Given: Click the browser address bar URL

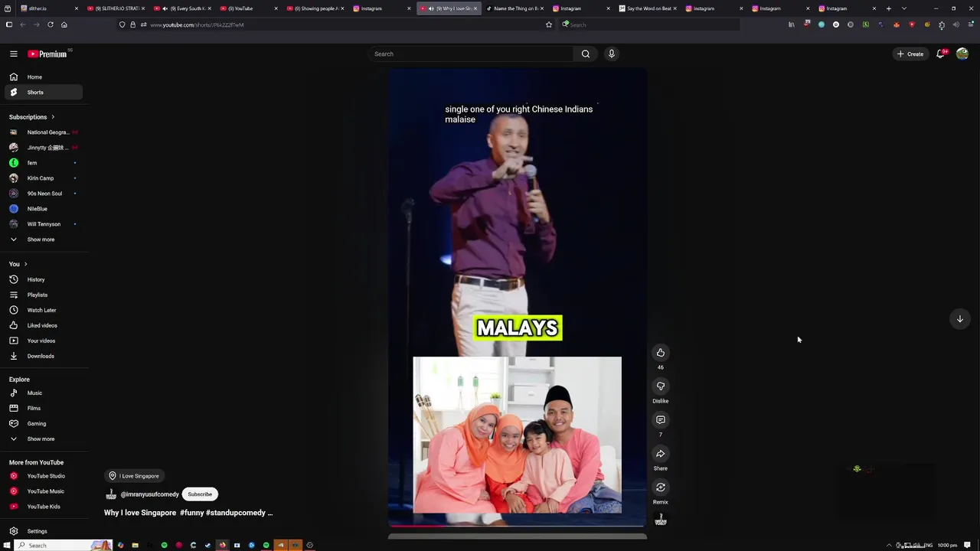Looking at the screenshot, I should [x=197, y=24].
